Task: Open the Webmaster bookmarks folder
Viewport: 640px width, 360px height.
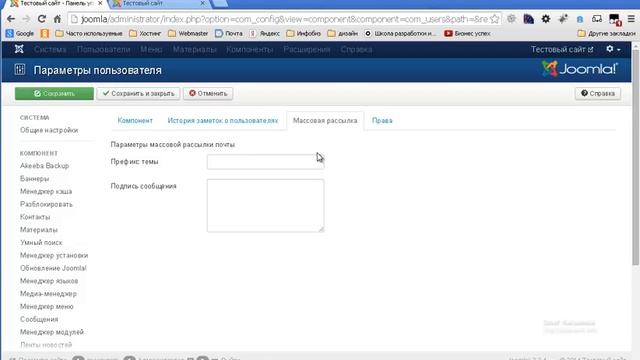Action: point(188,33)
